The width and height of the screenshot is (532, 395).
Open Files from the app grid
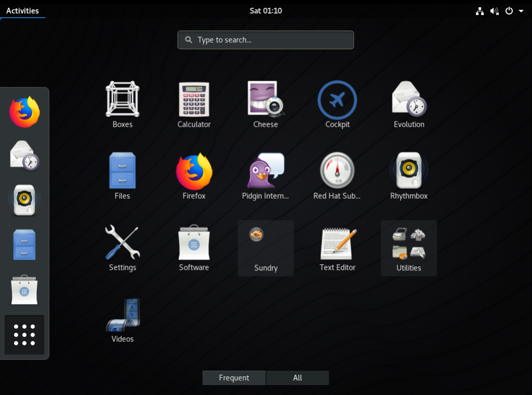click(x=123, y=176)
